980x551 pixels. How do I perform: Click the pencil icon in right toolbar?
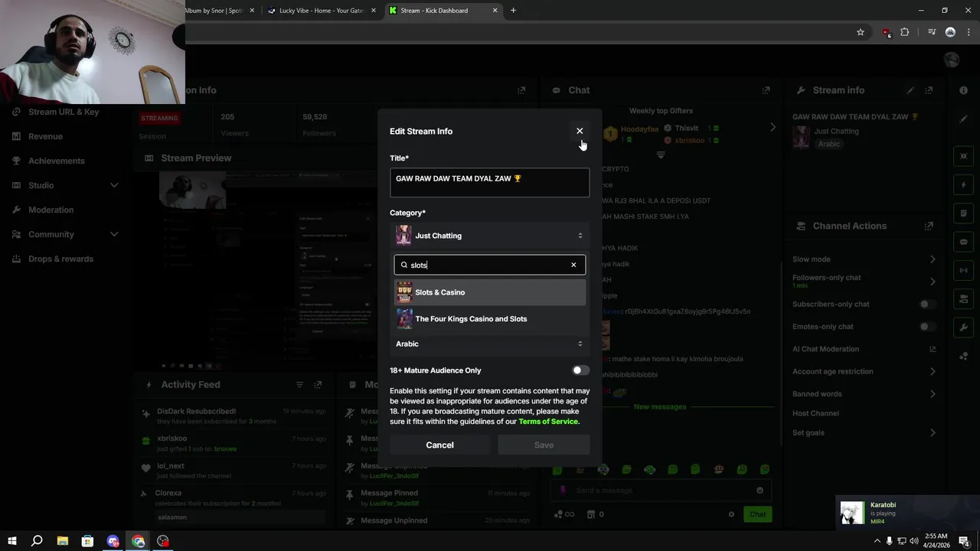[963, 119]
